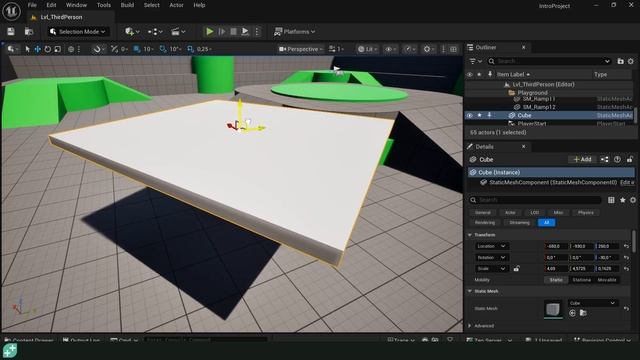The image size is (640, 360).
Task: Open the Help menu
Action: 199,5
